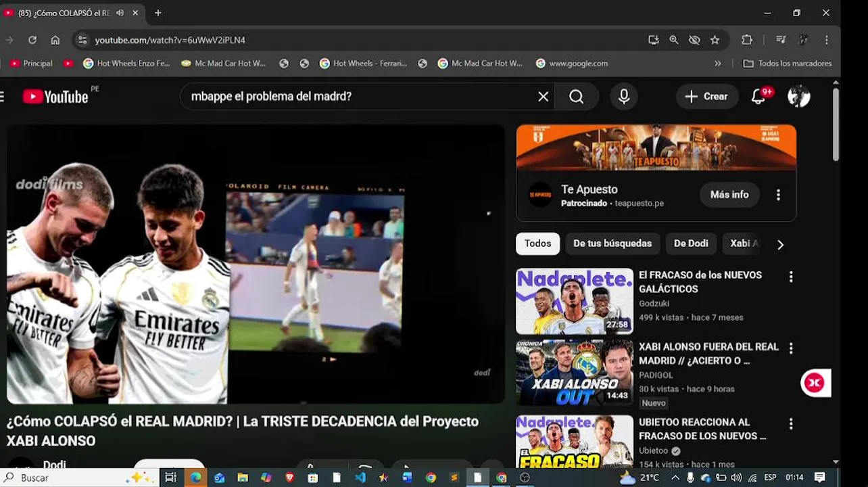This screenshot has width=868, height=487.
Task: Open the Brave browser taskbar icon
Action: 289,478
